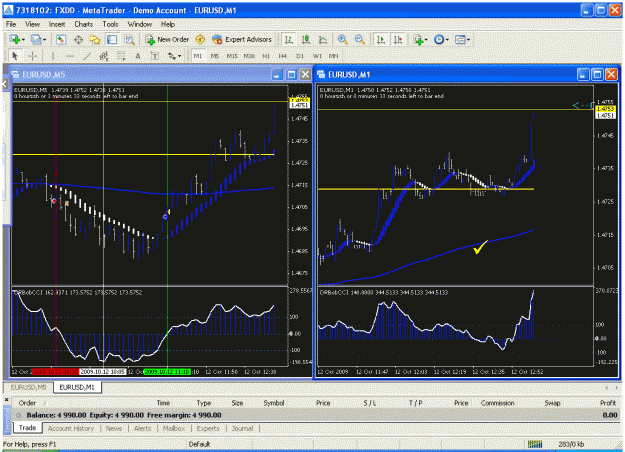
Task: Select the Cursor arrow tool
Action: 15,56
